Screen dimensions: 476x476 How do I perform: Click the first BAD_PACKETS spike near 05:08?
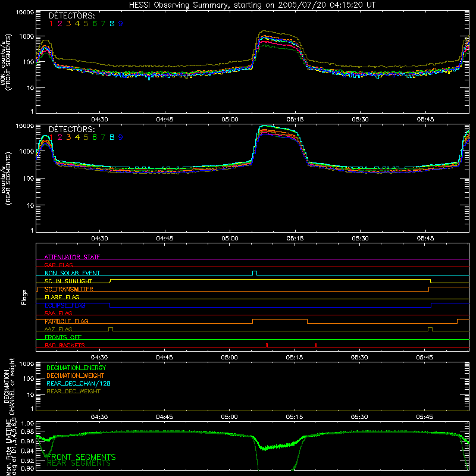(x=267, y=345)
